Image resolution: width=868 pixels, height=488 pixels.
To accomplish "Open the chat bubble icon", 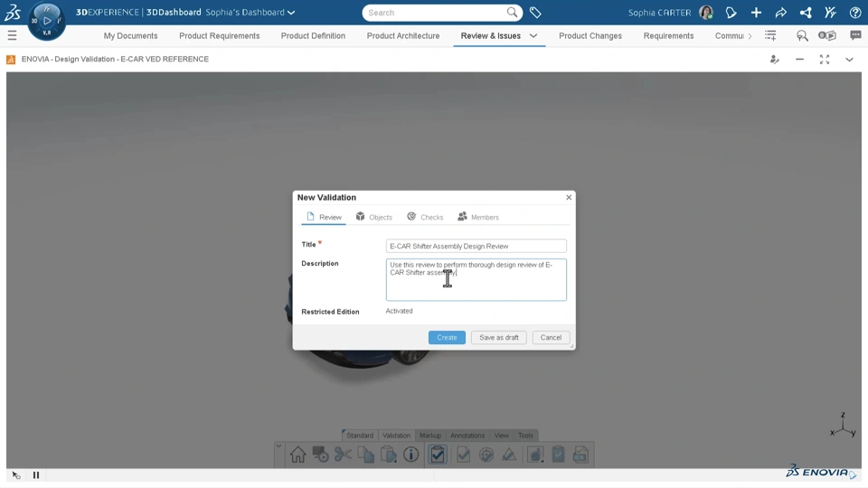I will click(855, 35).
